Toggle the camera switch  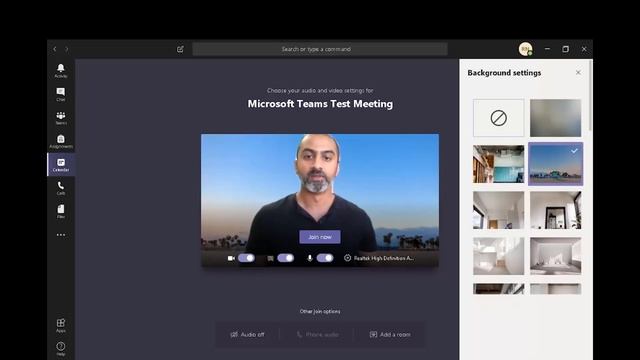(x=246, y=258)
